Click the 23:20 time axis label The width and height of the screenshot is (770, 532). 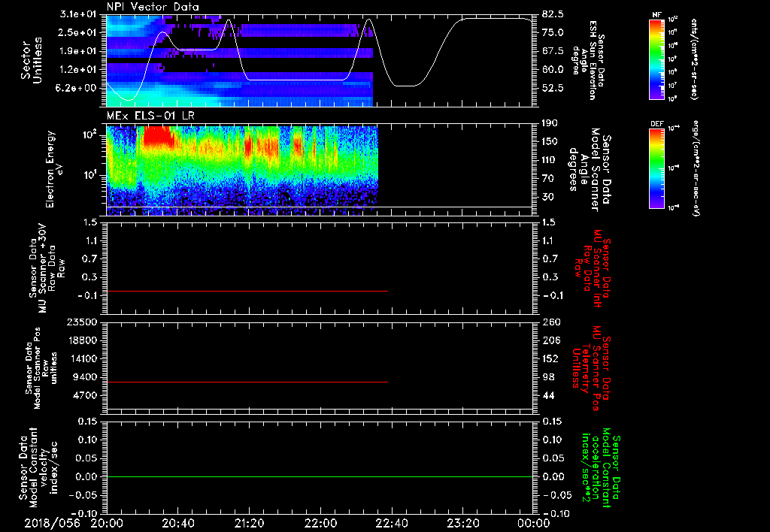pyautogui.click(x=462, y=523)
